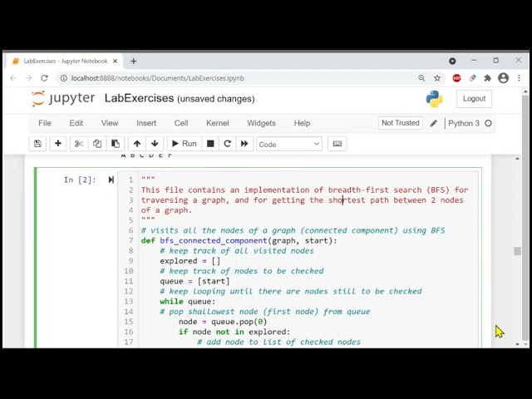532x399 pixels.
Task: Bookmark this page with the star icon
Action: 437,78
